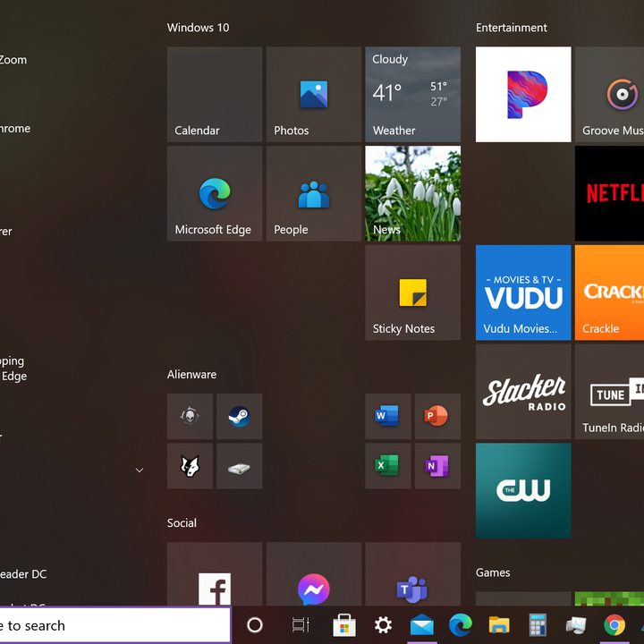This screenshot has height=644, width=644.
Task: Open Settings gear on the taskbar
Action: 383,625
